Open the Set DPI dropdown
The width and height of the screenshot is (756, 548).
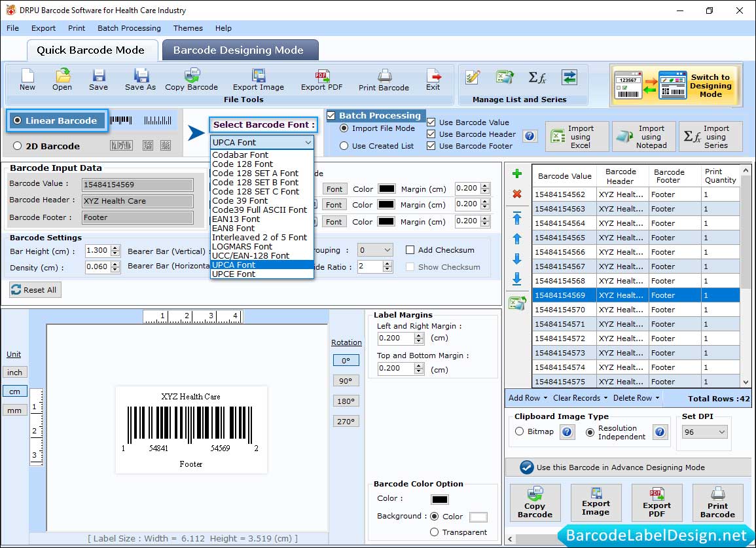tap(704, 431)
